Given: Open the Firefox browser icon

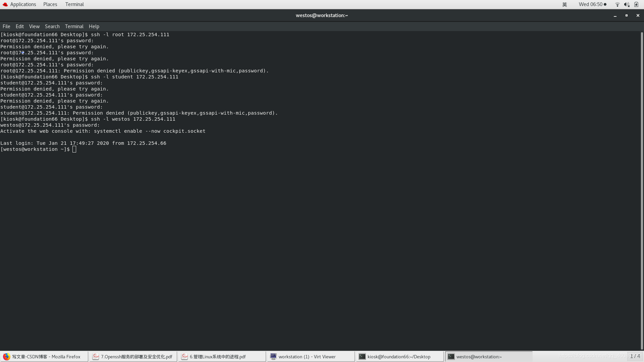Looking at the screenshot, I should (6, 356).
